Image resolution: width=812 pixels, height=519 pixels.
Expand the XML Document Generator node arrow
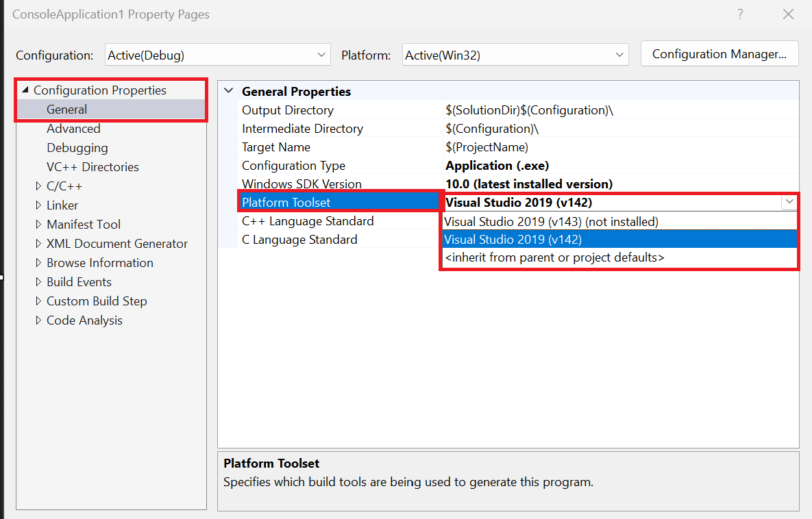click(38, 243)
